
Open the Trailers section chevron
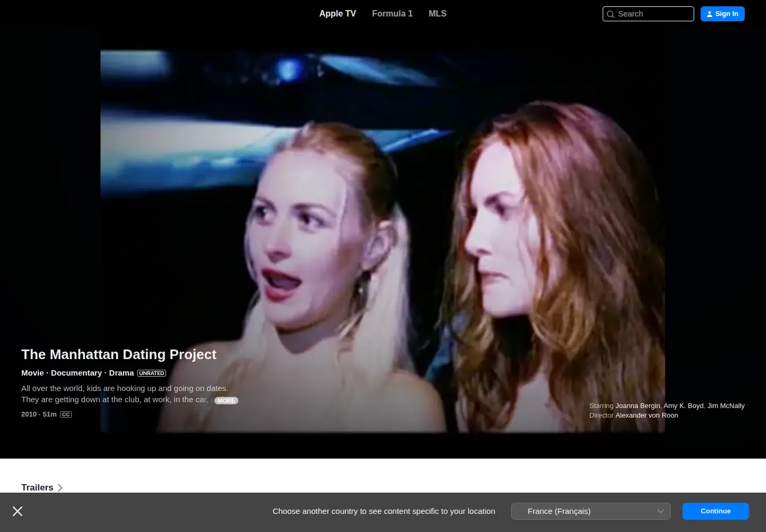(60, 488)
